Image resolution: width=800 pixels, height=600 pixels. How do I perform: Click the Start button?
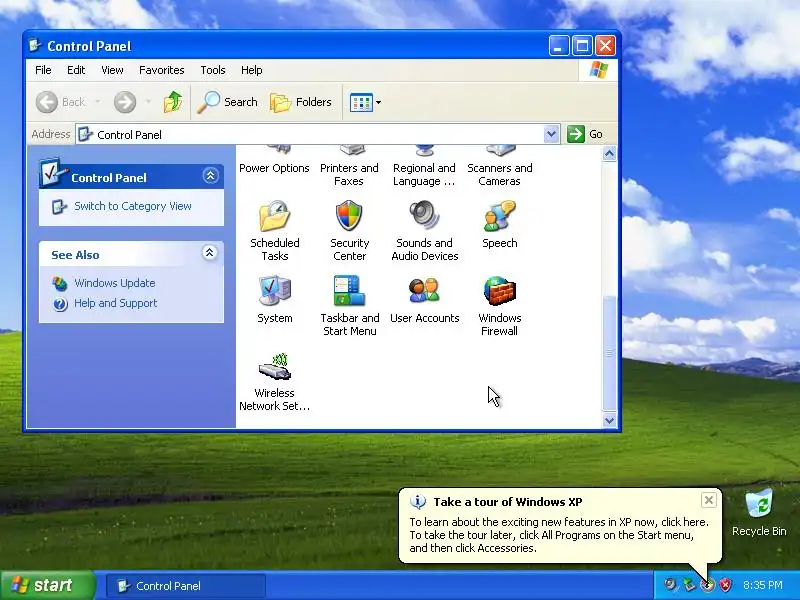[x=48, y=585]
